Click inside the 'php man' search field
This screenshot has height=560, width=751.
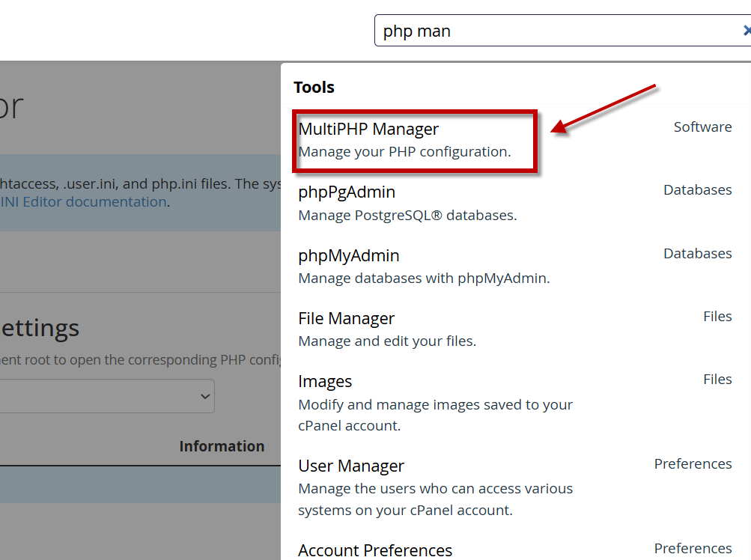[554, 31]
